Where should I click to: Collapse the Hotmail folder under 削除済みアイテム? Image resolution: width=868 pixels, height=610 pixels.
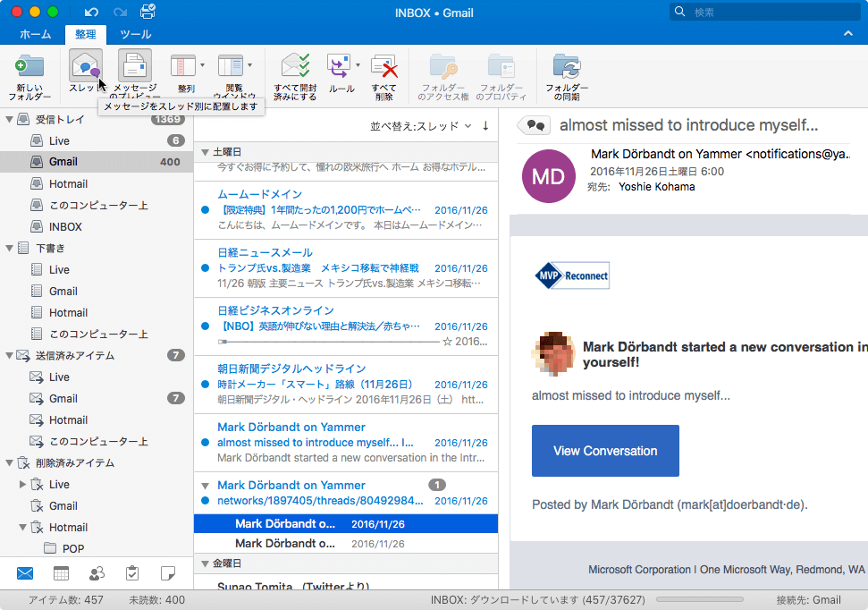[22, 528]
